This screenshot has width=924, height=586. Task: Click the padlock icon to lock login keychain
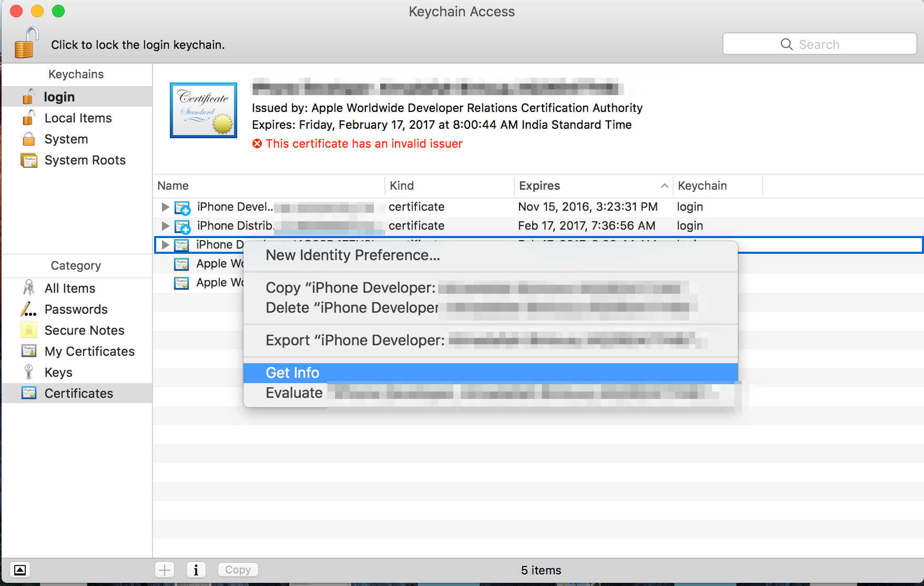(x=26, y=42)
